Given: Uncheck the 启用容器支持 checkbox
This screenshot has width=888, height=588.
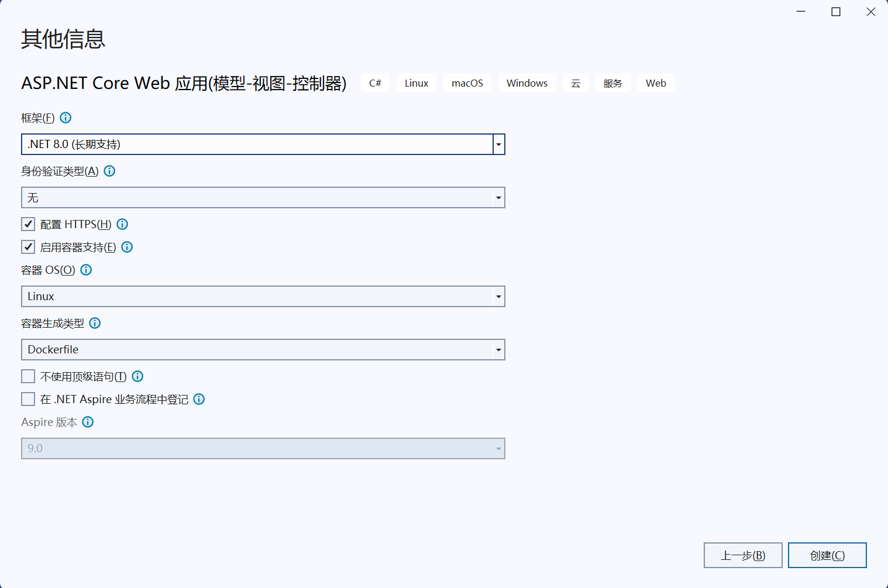Looking at the screenshot, I should (x=28, y=247).
